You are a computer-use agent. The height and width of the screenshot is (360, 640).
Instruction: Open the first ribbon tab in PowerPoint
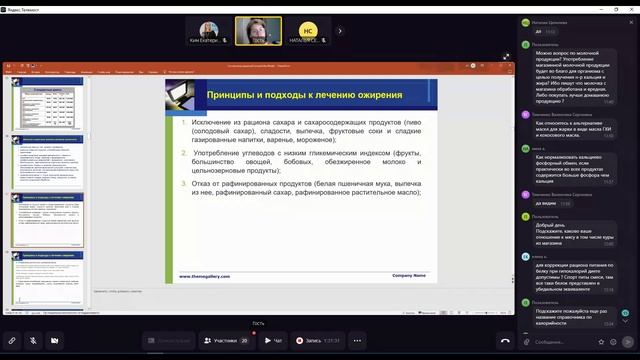click(x=9, y=72)
